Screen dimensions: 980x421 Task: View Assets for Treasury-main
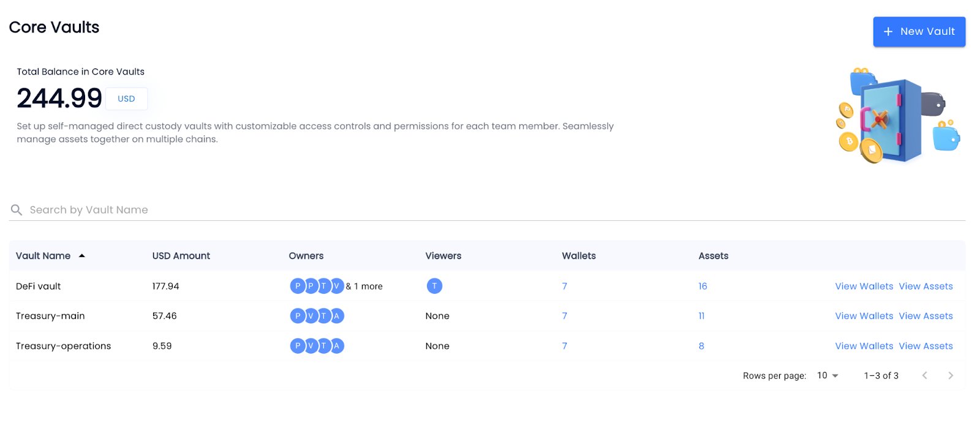click(925, 316)
